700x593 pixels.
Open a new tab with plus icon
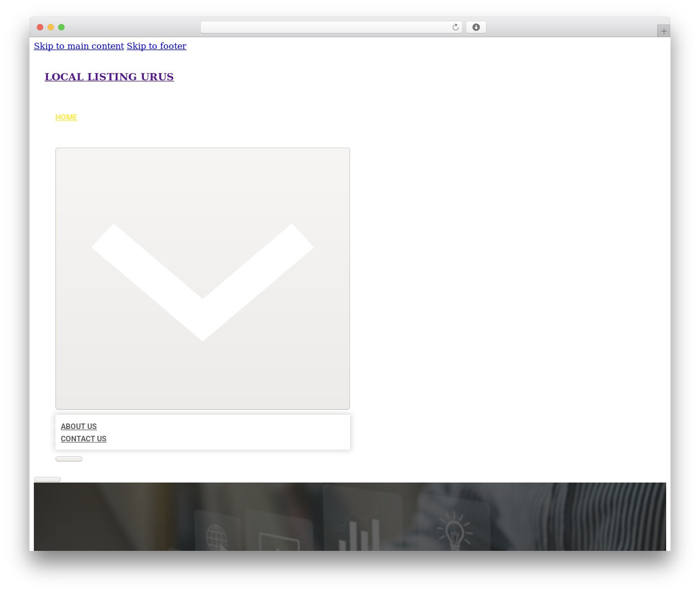pos(663,31)
